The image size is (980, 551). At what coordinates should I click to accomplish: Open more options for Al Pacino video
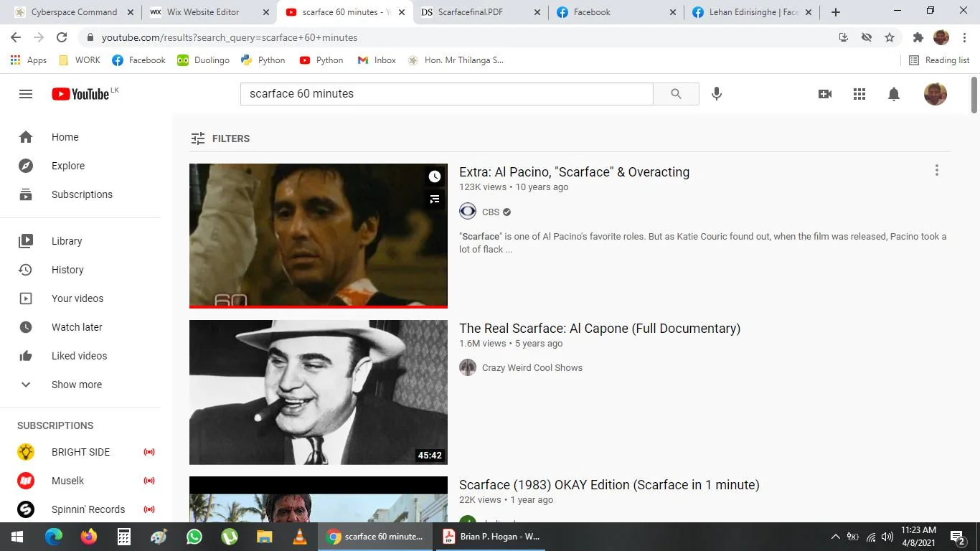click(x=936, y=170)
